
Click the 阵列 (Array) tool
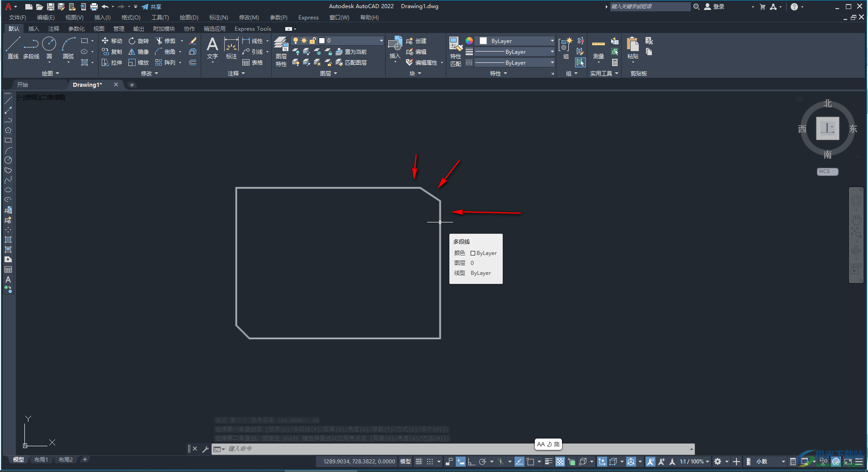(x=165, y=62)
